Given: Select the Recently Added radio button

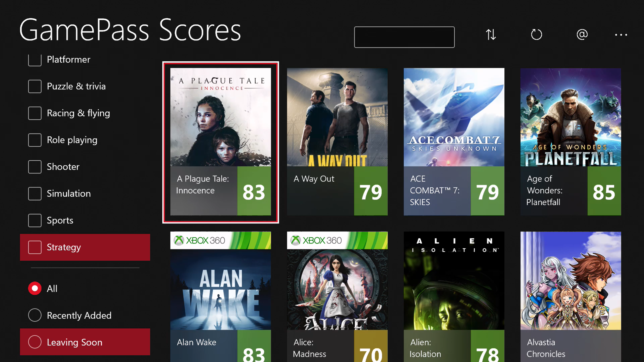Looking at the screenshot, I should [34, 315].
